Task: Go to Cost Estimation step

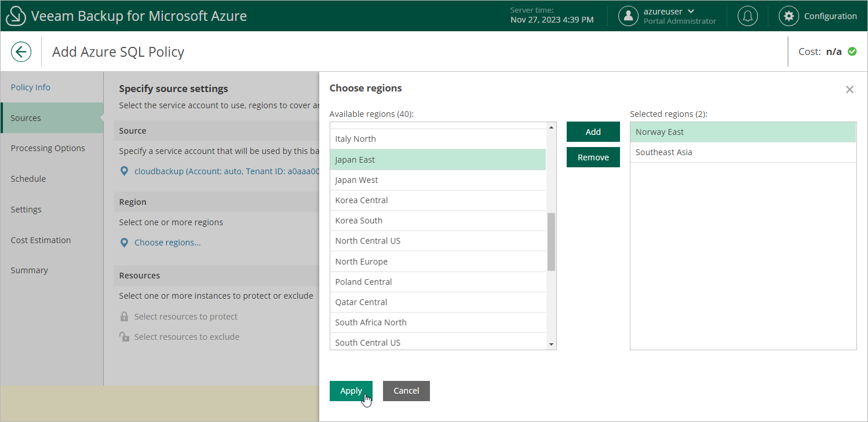Action: point(41,240)
